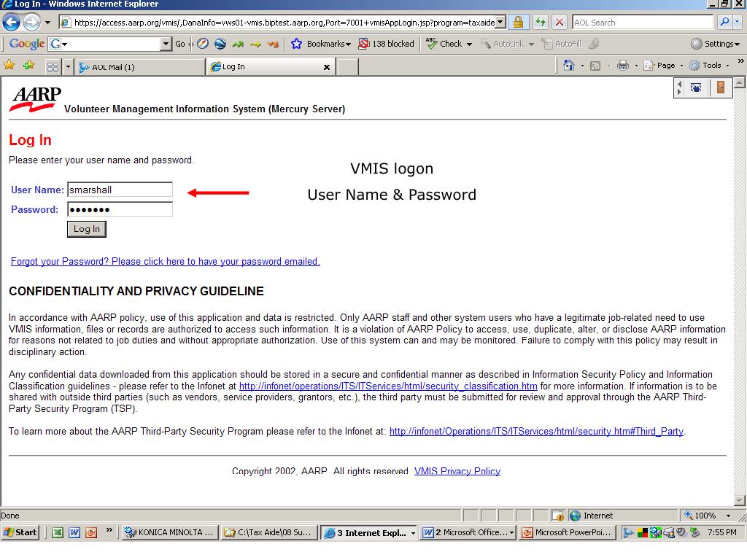Click the Internet security zone indicator
The image size is (747, 560).
591,516
